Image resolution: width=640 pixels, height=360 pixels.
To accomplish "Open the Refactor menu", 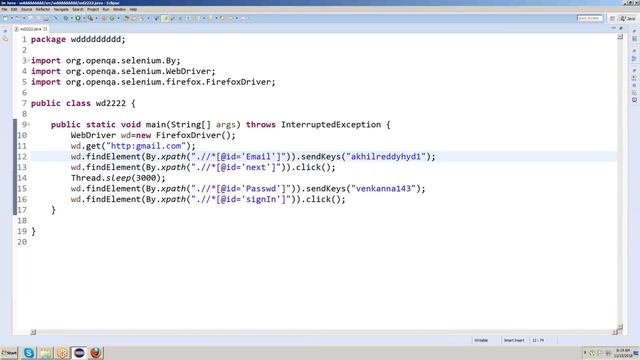I will click(x=42, y=9).
